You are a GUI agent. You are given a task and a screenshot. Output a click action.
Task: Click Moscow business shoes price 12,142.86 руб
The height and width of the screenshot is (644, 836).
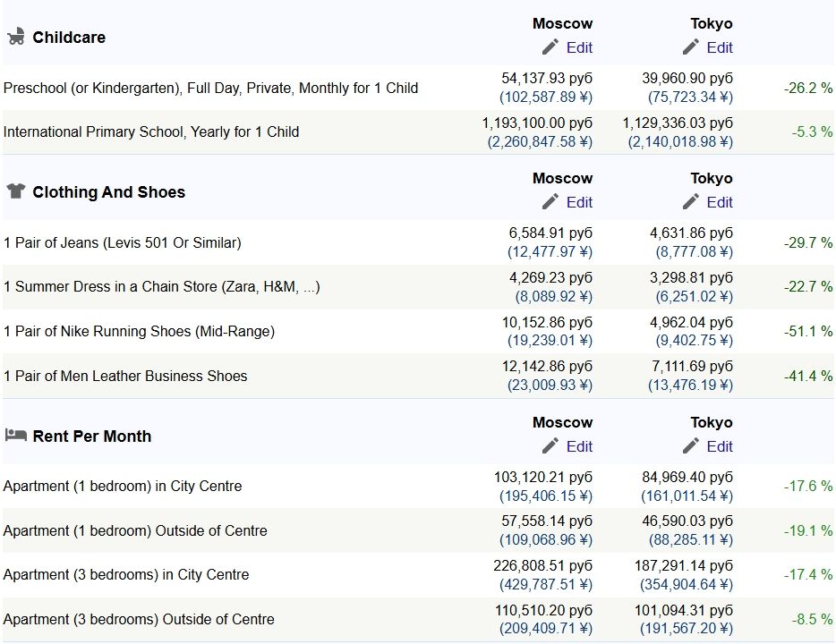pos(548,367)
